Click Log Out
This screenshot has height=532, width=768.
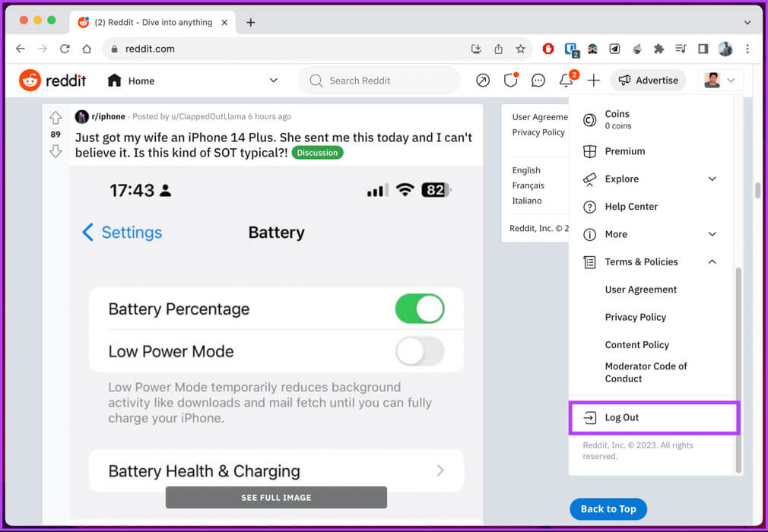tap(654, 417)
